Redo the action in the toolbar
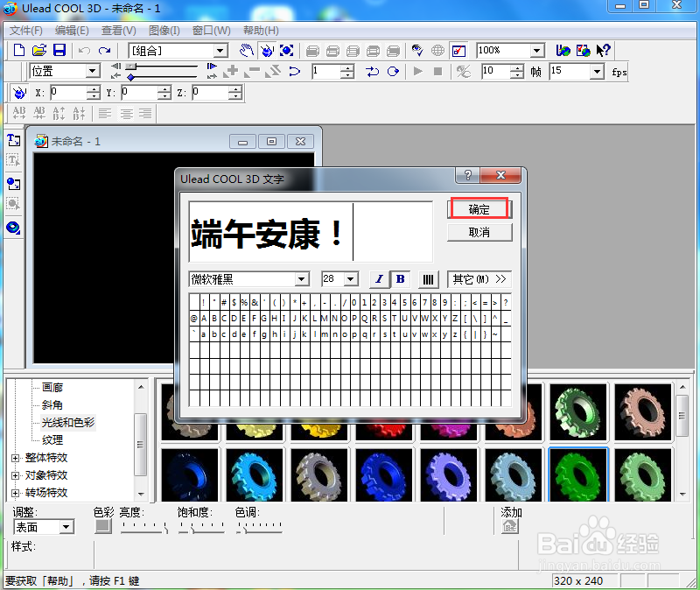This screenshot has height=590, width=700. tap(104, 51)
